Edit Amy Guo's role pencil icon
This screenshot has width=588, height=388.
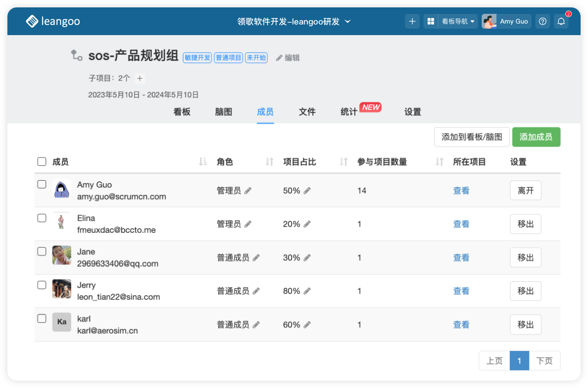coord(248,191)
